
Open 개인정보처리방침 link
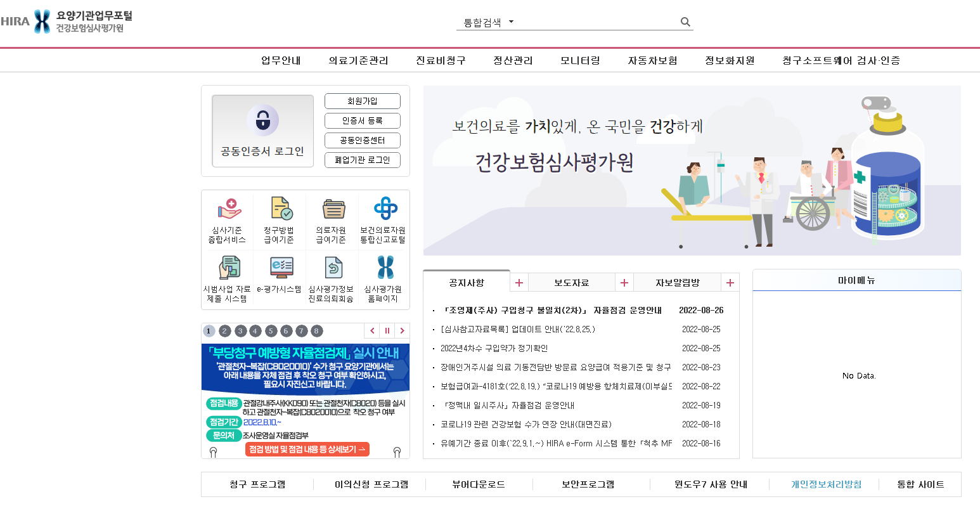(x=826, y=484)
